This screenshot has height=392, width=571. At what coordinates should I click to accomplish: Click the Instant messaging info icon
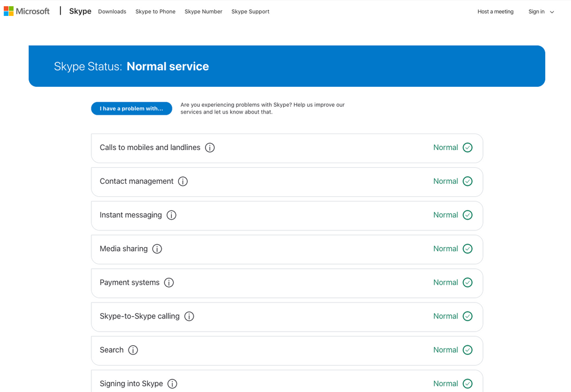(x=171, y=215)
